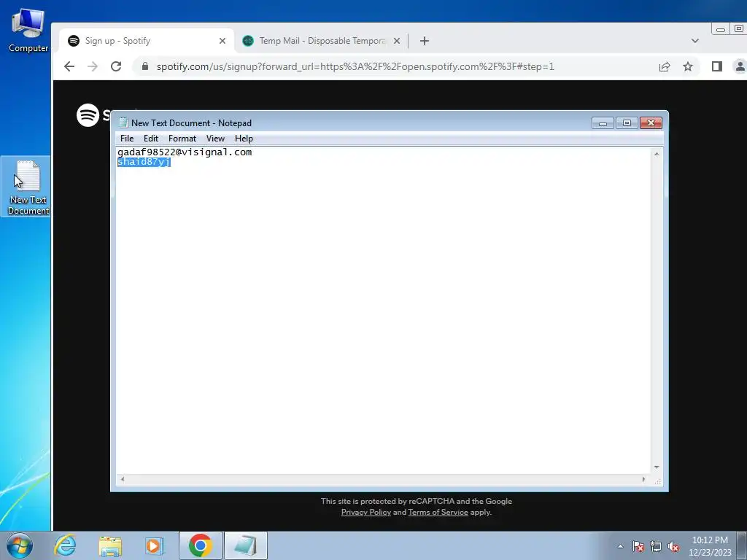Minimize the Chrome window
The image size is (747, 560).
click(720, 29)
